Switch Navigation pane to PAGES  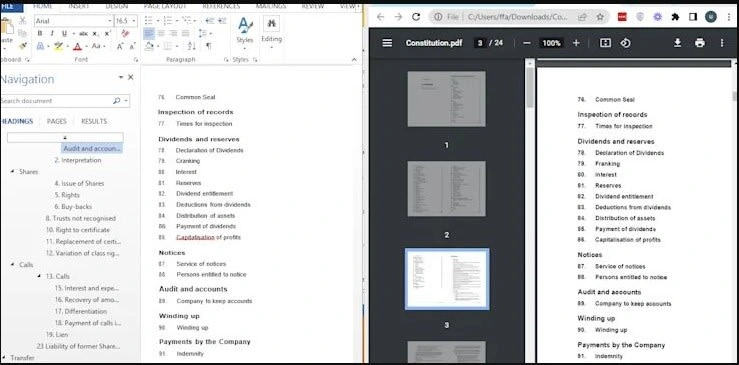(57, 121)
